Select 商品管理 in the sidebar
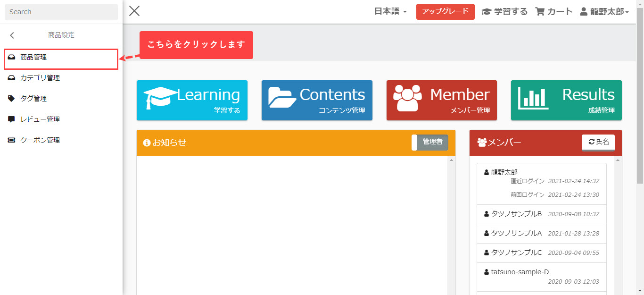Image resolution: width=644 pixels, height=295 pixels. [33, 58]
